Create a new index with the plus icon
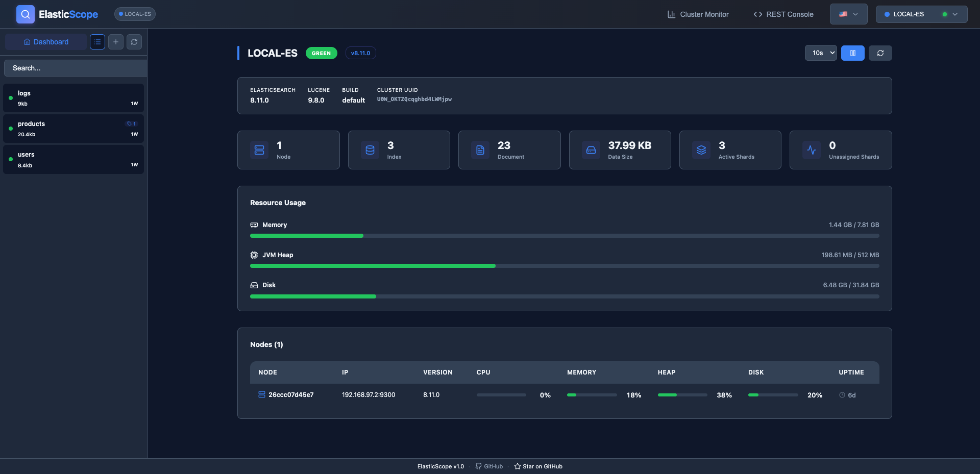Viewport: 980px width, 474px height. point(115,42)
